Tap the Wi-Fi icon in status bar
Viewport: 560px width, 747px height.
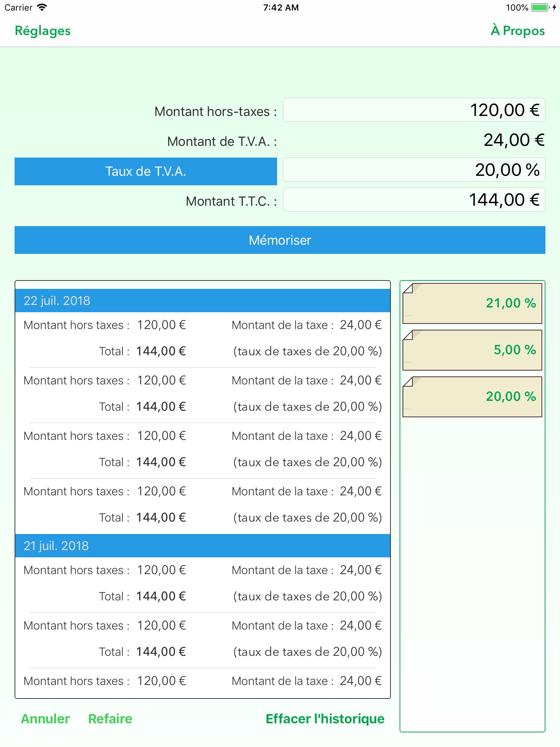(x=42, y=7)
